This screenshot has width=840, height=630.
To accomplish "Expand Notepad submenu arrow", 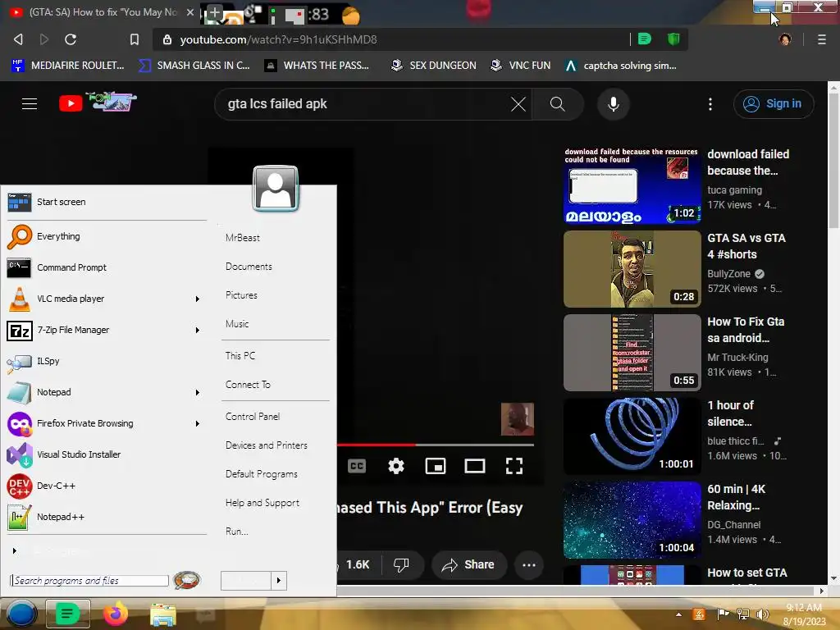I will [197, 393].
